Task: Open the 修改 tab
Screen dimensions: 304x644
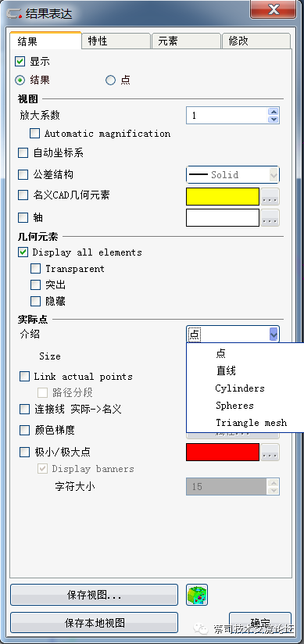Action: 256,41
